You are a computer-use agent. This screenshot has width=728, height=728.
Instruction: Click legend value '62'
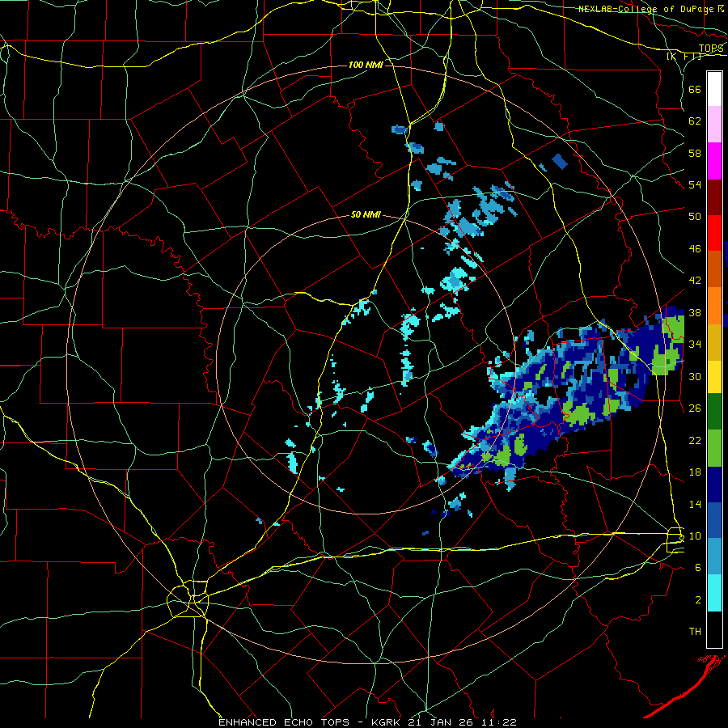click(x=695, y=121)
